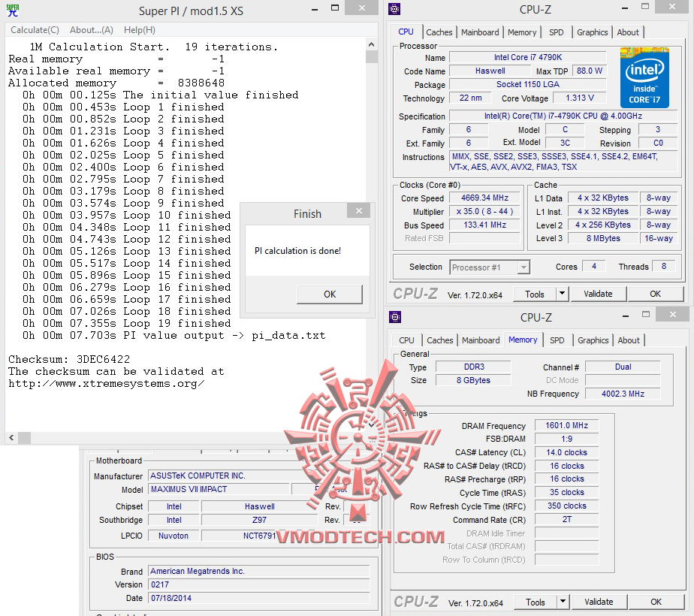Image resolution: width=694 pixels, height=616 pixels.
Task: Open Graphics tab in lower CPU-Z window
Action: pos(593,340)
